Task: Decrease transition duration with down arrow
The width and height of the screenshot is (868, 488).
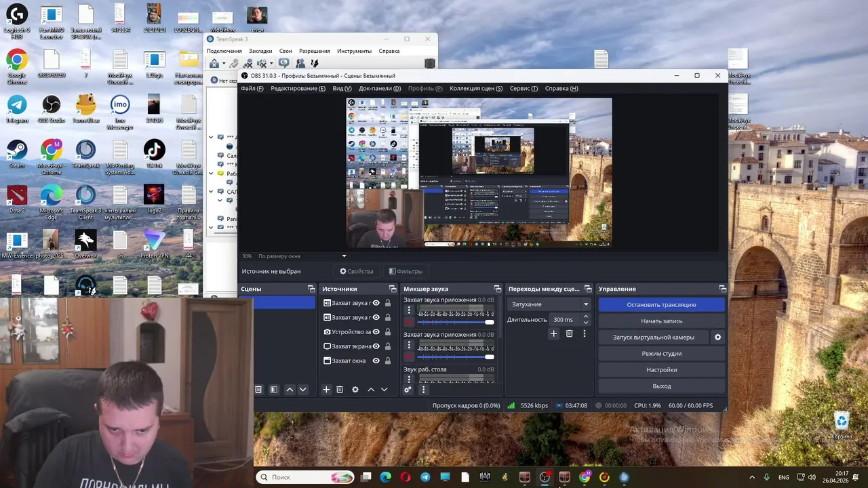Action: [586, 323]
